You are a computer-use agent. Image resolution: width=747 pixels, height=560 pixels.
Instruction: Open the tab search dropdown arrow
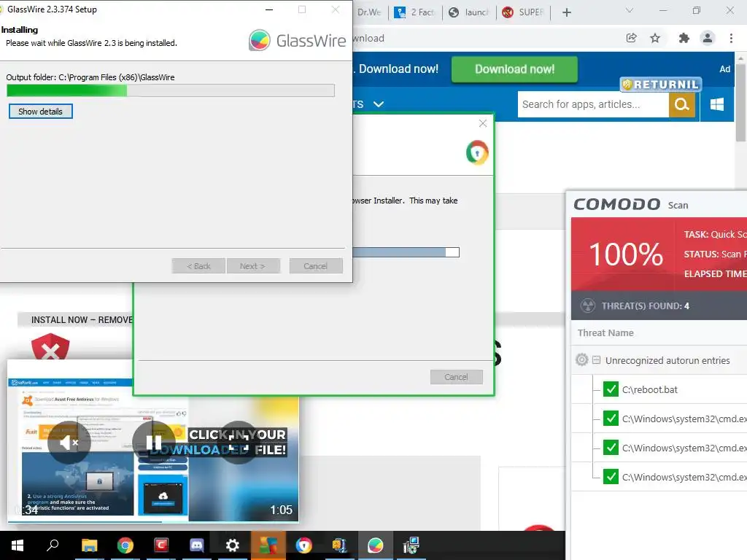(630, 10)
